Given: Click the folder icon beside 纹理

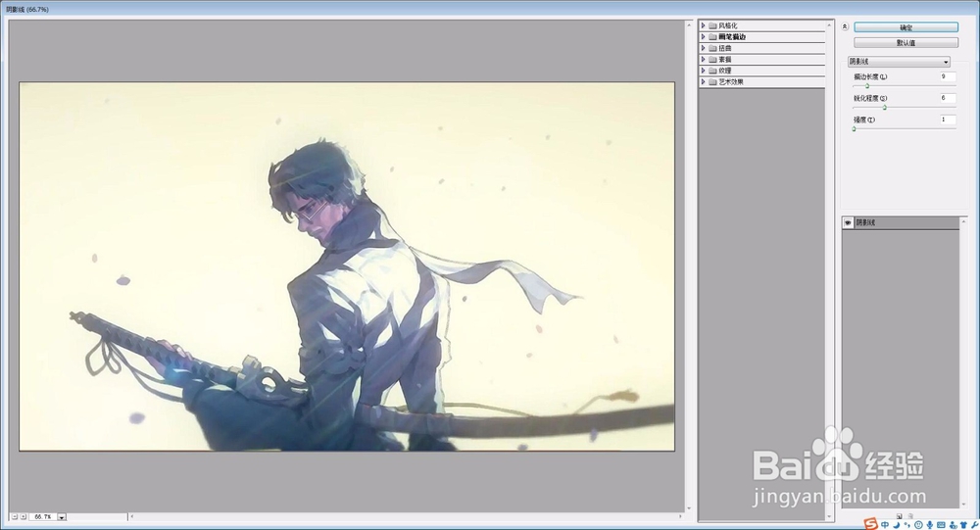Looking at the screenshot, I should click(x=712, y=71).
